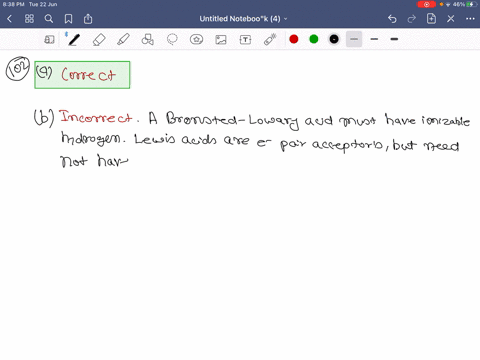The width and height of the screenshot is (480, 360).
Task: Select the Text box tool
Action: point(245,40)
